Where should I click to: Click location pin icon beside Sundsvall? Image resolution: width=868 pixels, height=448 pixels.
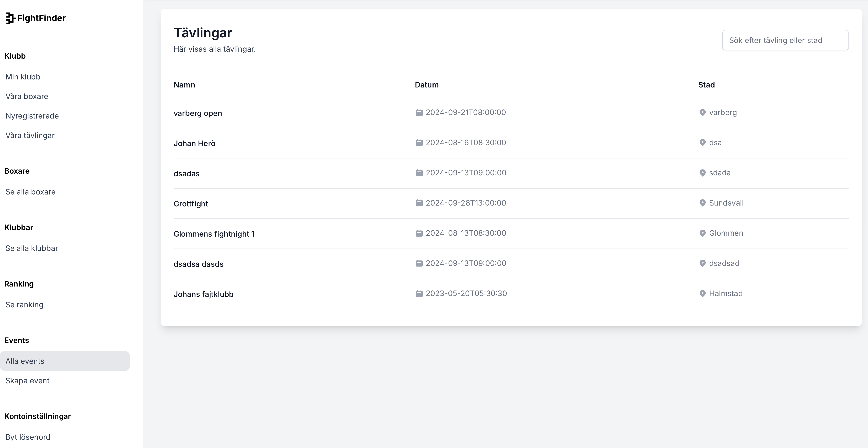[x=703, y=203]
